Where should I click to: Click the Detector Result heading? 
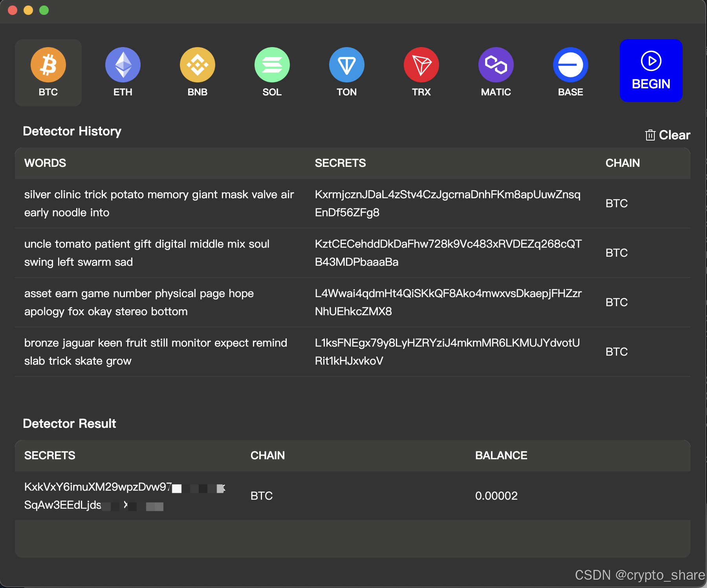tap(70, 424)
